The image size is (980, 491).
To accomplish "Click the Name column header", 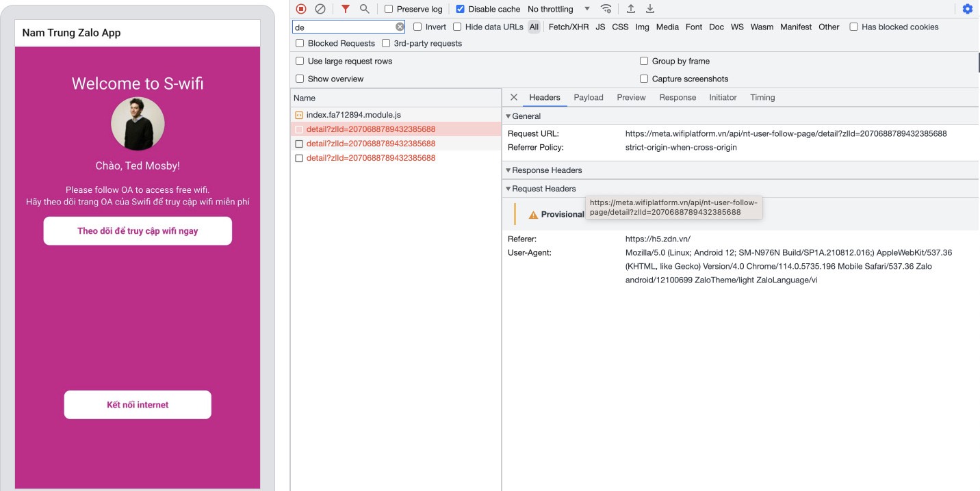I will [396, 98].
